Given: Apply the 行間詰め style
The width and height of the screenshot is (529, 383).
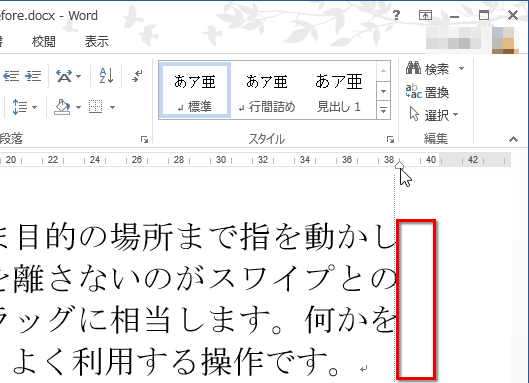Looking at the screenshot, I should click(x=267, y=90).
